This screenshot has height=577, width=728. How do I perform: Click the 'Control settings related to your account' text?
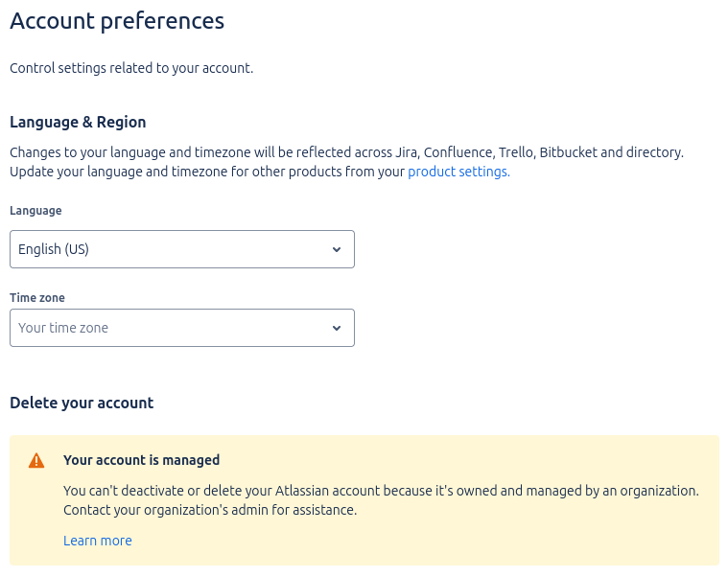point(131,68)
